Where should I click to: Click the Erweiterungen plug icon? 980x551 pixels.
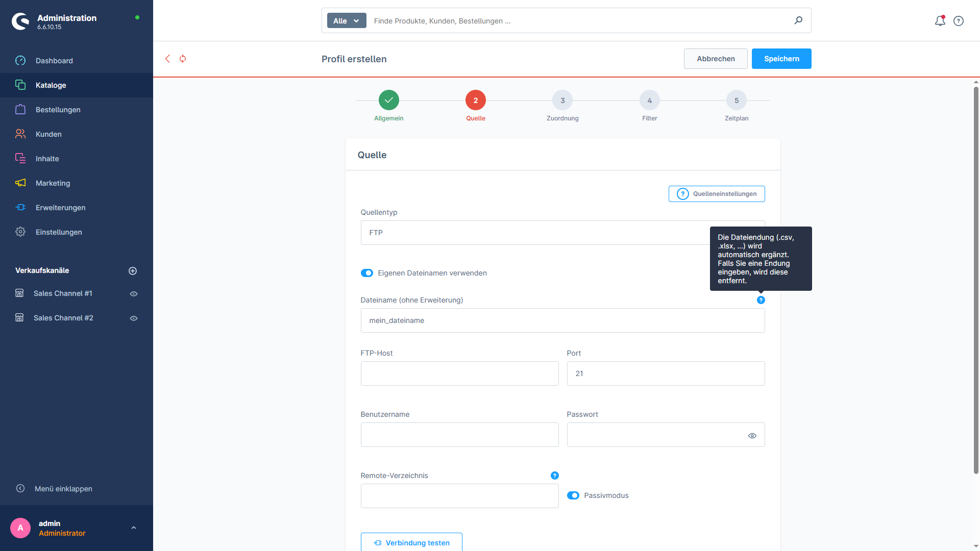pos(20,208)
